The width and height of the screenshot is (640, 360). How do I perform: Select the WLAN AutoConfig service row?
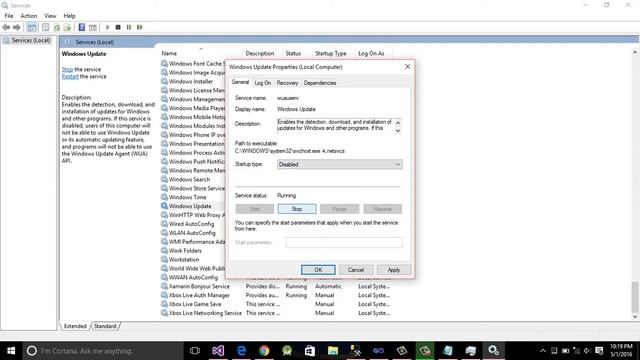coord(192,233)
